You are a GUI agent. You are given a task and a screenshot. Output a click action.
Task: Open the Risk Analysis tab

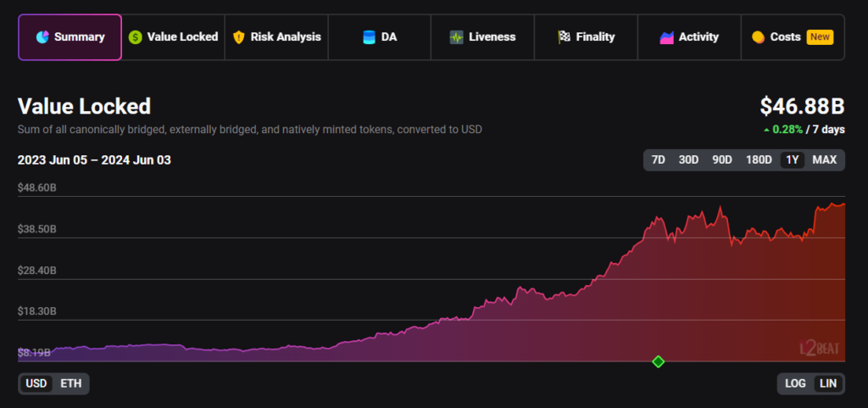[276, 37]
